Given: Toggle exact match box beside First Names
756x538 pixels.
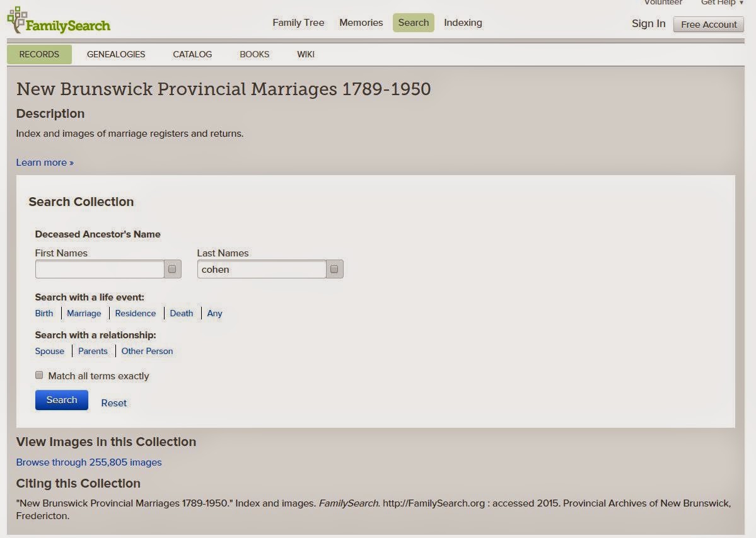Looking at the screenshot, I should click(x=172, y=269).
